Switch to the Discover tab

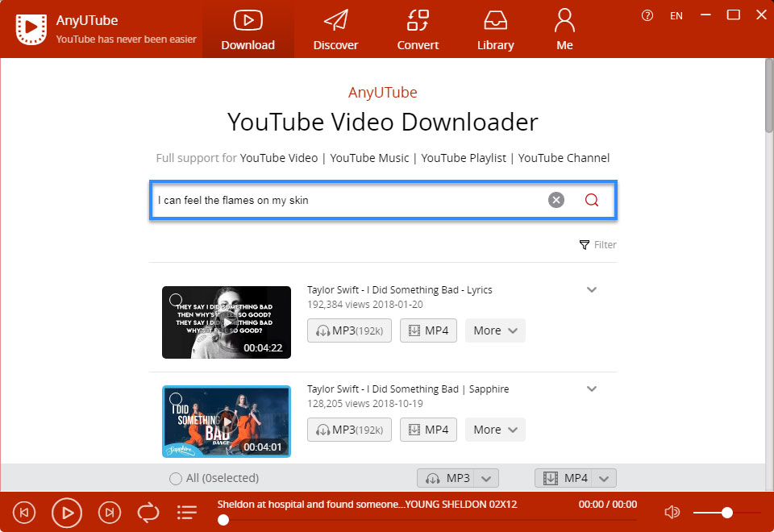pyautogui.click(x=335, y=30)
